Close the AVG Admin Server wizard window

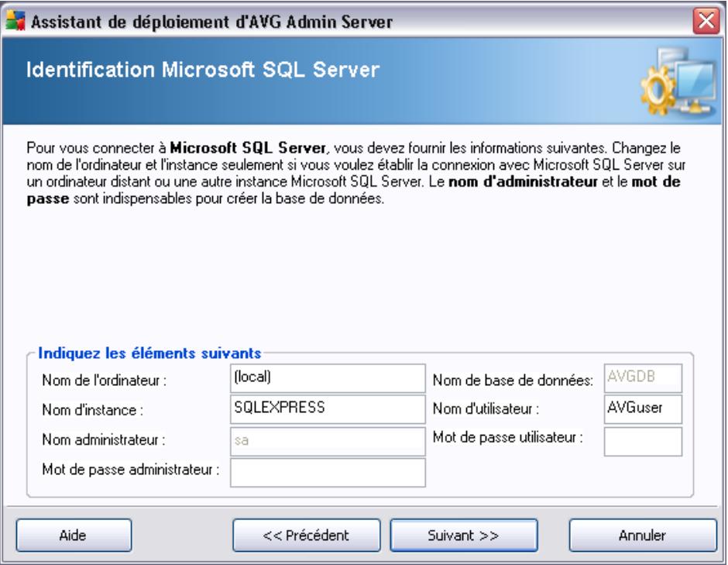point(706,21)
